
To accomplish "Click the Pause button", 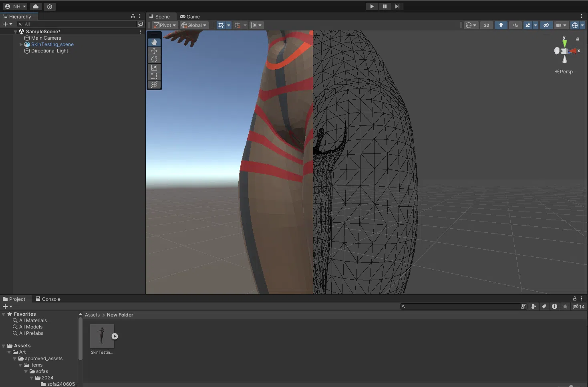I will (x=385, y=6).
